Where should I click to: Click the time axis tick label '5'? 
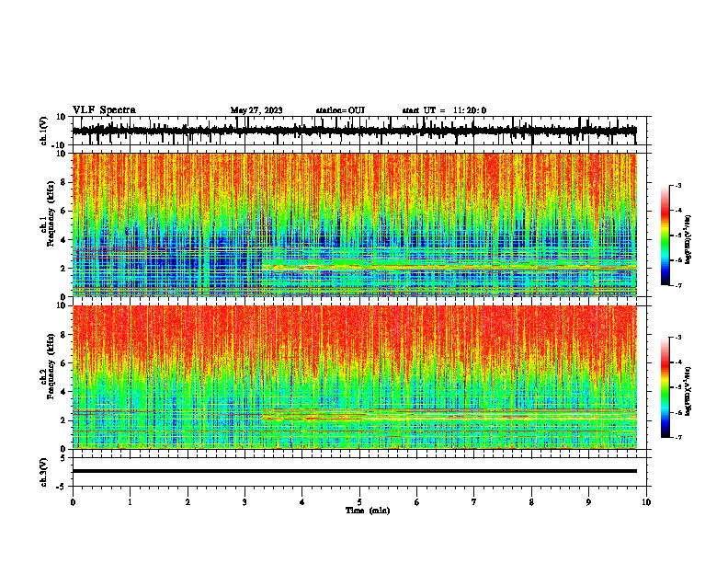point(359,502)
